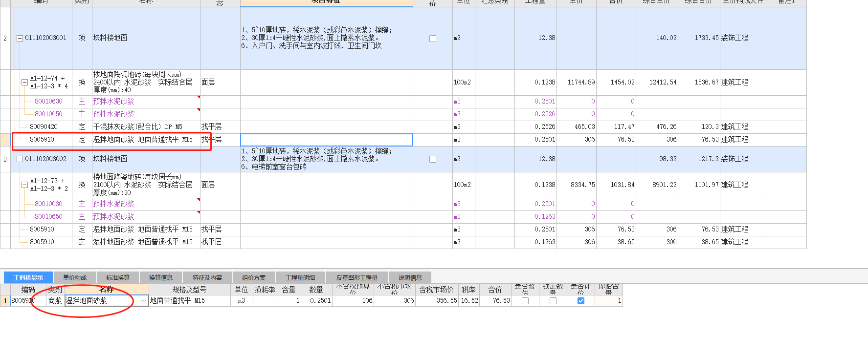The width and height of the screenshot is (868, 356).
Task: Collapse the A1-12-73 + A1-12-3 * 2 node
Action: click(24, 185)
